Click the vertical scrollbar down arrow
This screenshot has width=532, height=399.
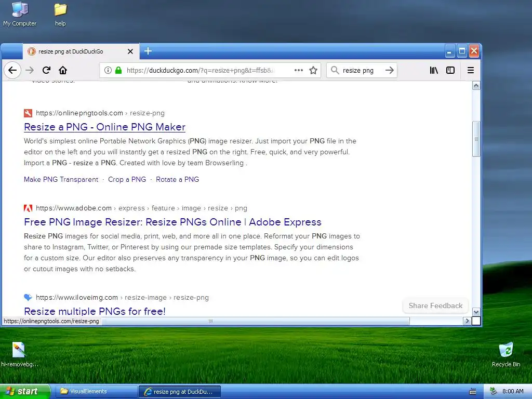(476, 312)
